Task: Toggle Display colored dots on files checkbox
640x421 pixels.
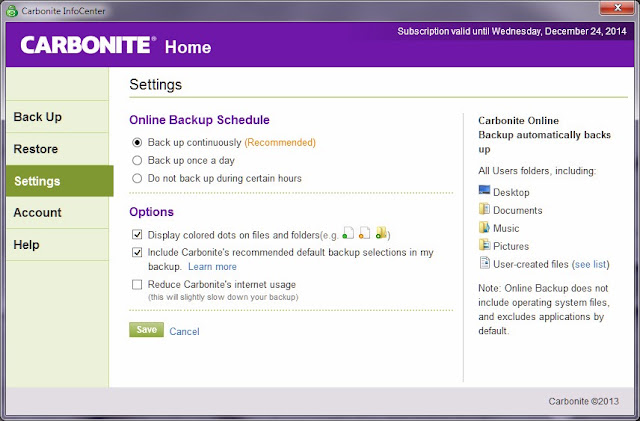Action: [x=137, y=234]
